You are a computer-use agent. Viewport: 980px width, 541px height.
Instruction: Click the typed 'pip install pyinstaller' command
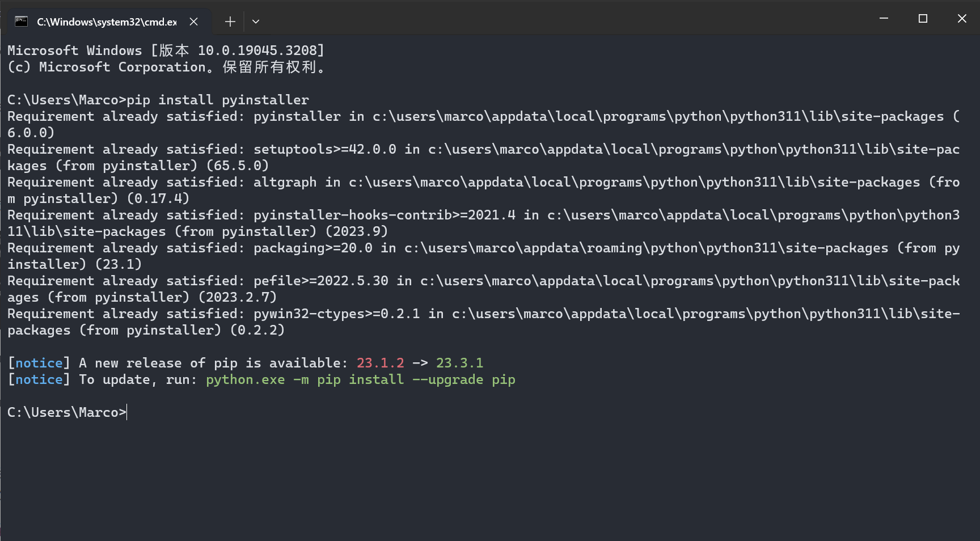coord(218,100)
